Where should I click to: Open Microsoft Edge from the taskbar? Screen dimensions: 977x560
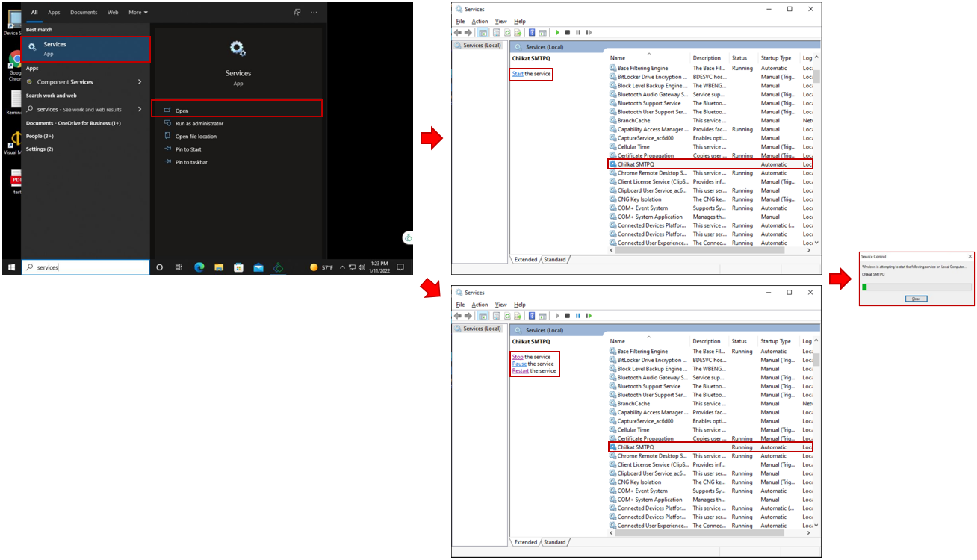[199, 267]
